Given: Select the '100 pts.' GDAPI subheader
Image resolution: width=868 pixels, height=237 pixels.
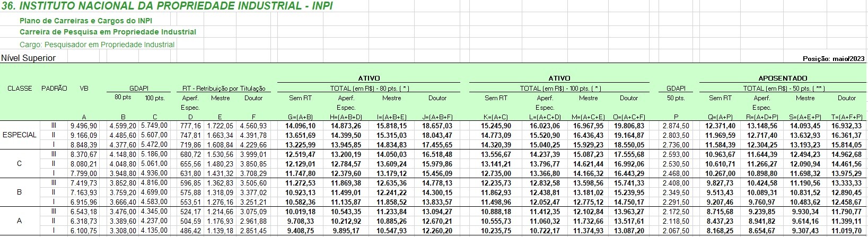Looking at the screenshot, I should point(154,98).
